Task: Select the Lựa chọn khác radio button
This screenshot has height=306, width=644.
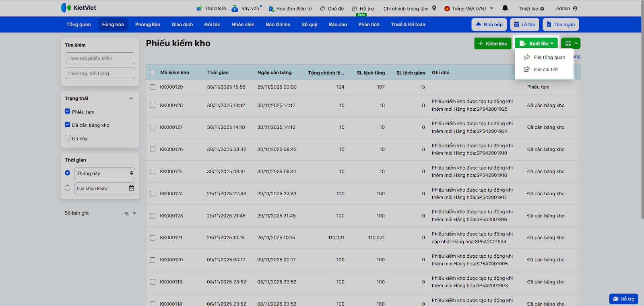Action: click(x=68, y=188)
